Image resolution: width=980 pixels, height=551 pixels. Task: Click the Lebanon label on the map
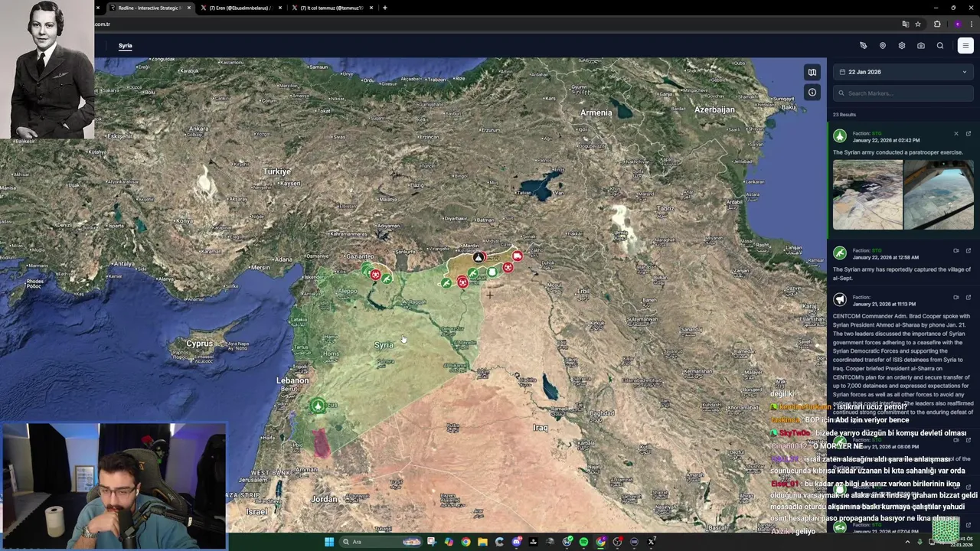click(292, 380)
